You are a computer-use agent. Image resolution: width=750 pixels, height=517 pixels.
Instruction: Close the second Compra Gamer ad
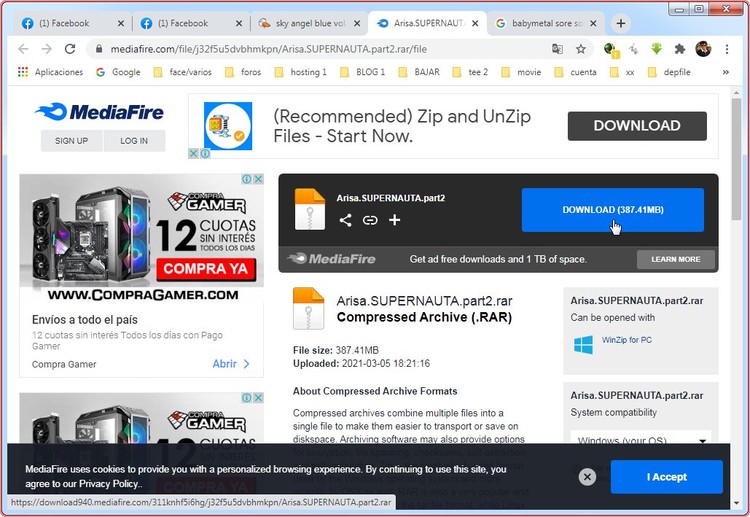click(x=258, y=397)
